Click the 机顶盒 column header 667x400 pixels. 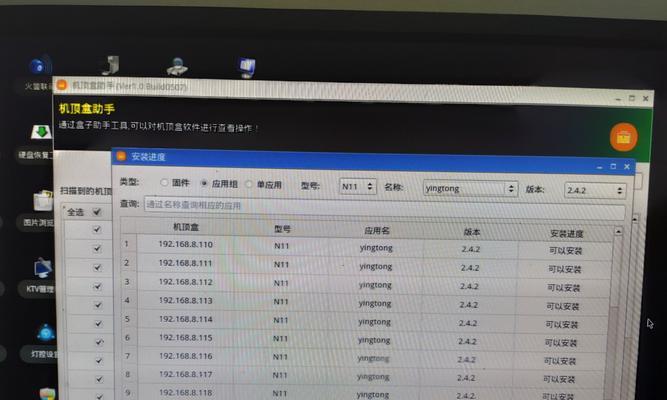pos(186,227)
